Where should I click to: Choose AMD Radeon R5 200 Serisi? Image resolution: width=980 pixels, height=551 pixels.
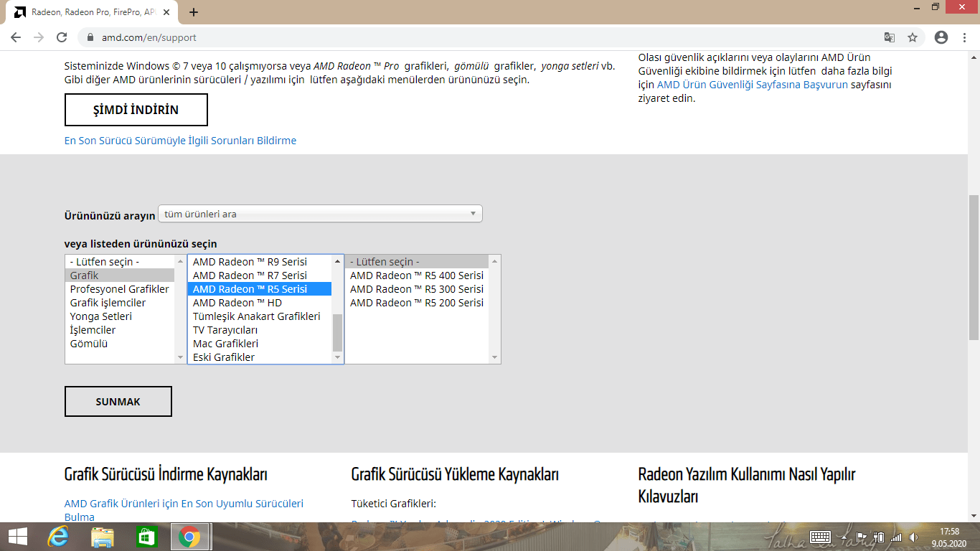pyautogui.click(x=417, y=303)
